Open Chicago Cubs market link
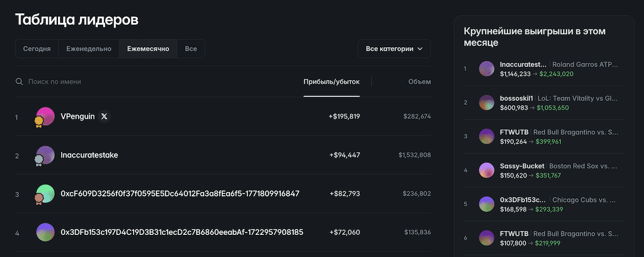The height and width of the screenshot is (257, 644). click(x=585, y=199)
